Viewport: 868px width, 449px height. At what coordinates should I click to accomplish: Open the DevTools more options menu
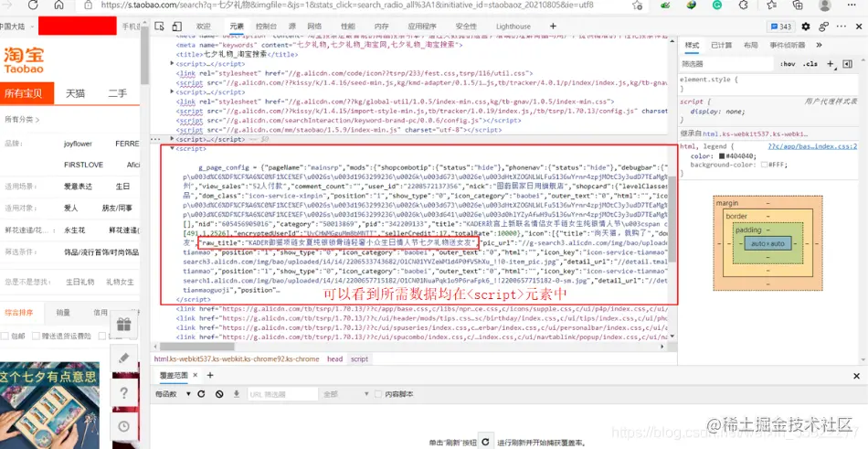[842, 27]
